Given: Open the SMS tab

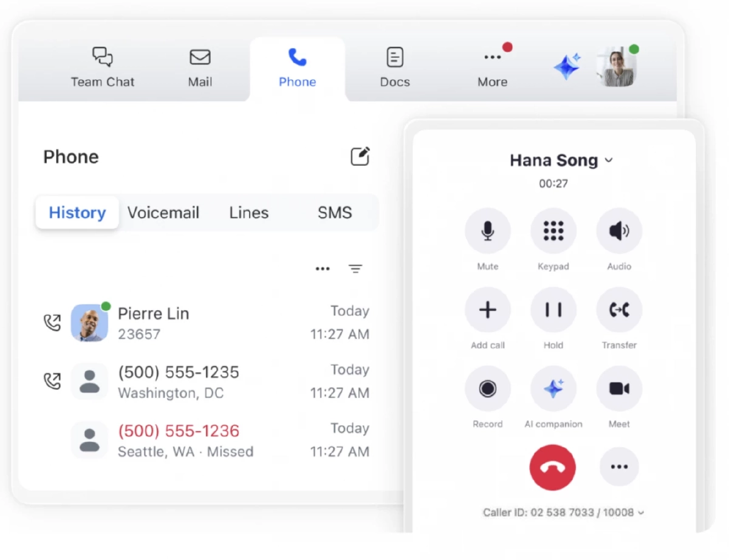Looking at the screenshot, I should (334, 213).
